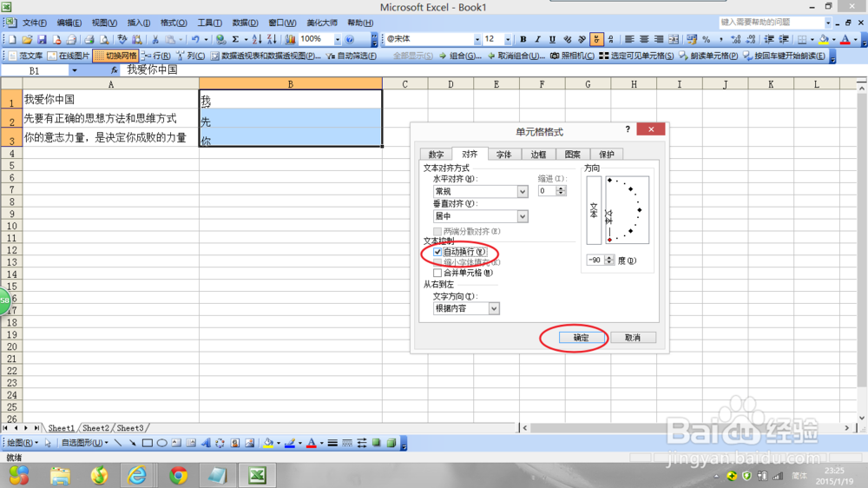Apply Percent style
This screenshot has height=488, width=868.
pos(707,39)
